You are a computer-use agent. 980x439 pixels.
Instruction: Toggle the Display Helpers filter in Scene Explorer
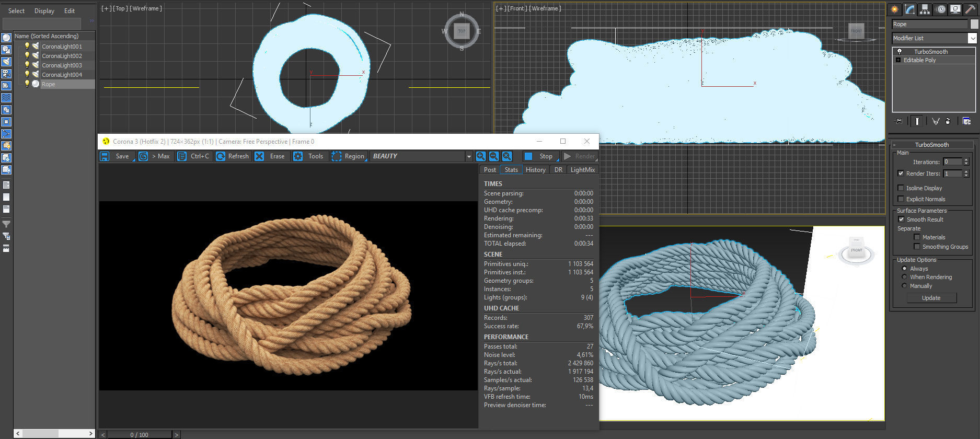click(x=6, y=86)
